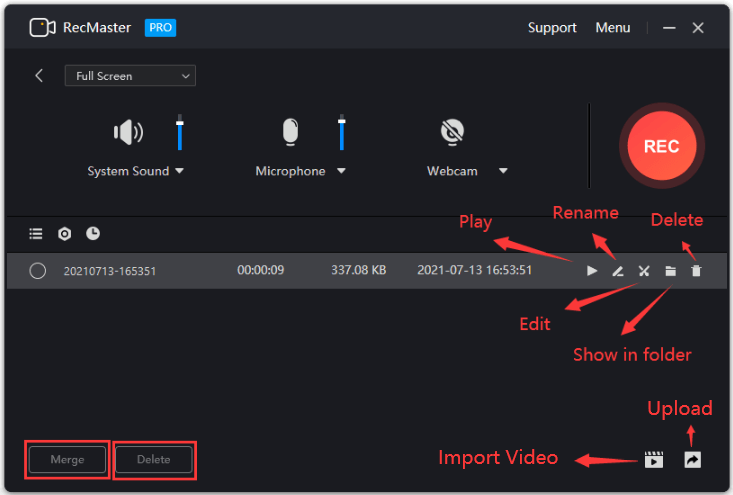Open the scheduled recording clock icon
Viewport: 733px width, 495px height.
(93, 233)
